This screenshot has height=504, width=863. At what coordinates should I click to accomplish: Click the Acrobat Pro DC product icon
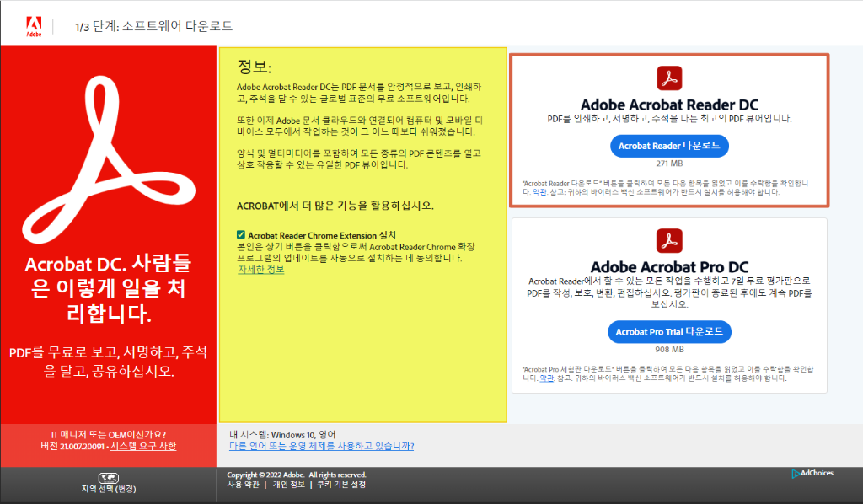click(669, 241)
